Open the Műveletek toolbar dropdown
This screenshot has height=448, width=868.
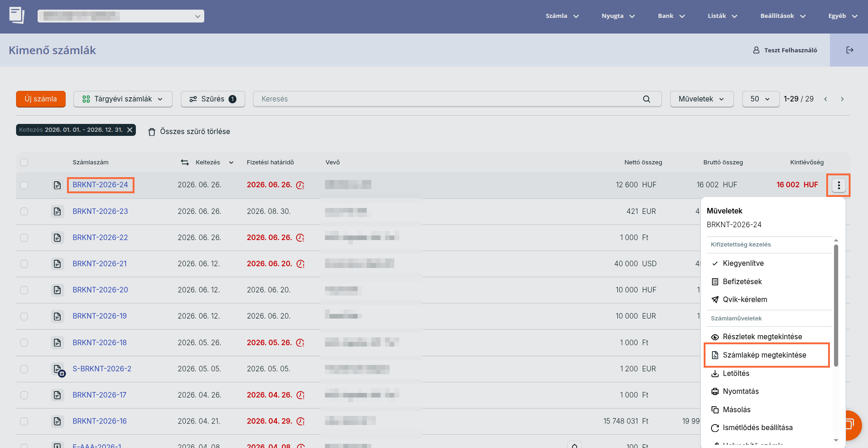[x=702, y=99]
